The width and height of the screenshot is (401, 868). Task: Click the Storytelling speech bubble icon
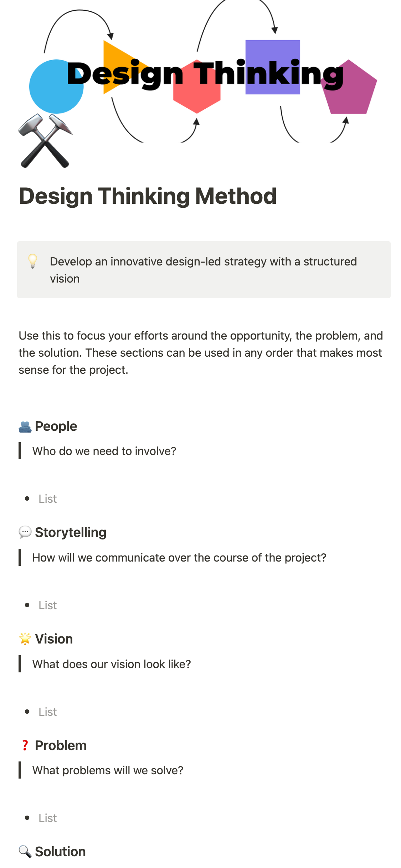[x=25, y=532]
